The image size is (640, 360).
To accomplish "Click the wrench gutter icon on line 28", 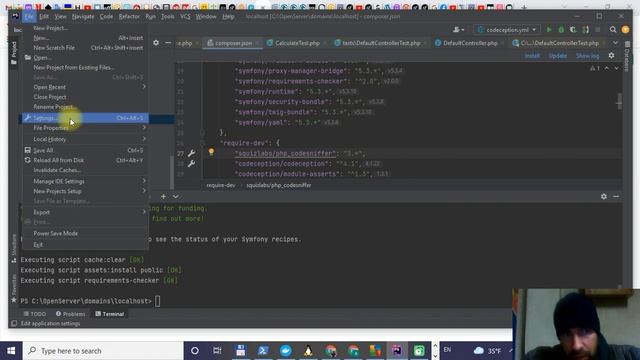I will (x=191, y=164).
